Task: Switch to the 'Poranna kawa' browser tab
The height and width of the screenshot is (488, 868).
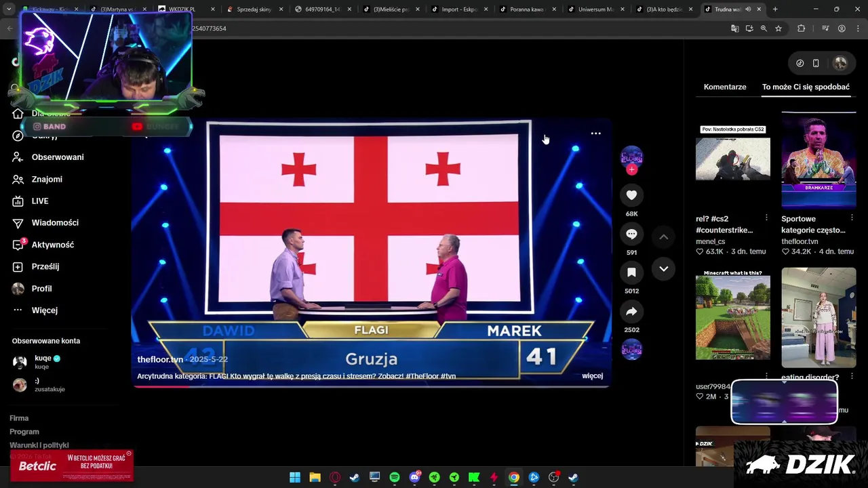Action: pyautogui.click(x=527, y=9)
